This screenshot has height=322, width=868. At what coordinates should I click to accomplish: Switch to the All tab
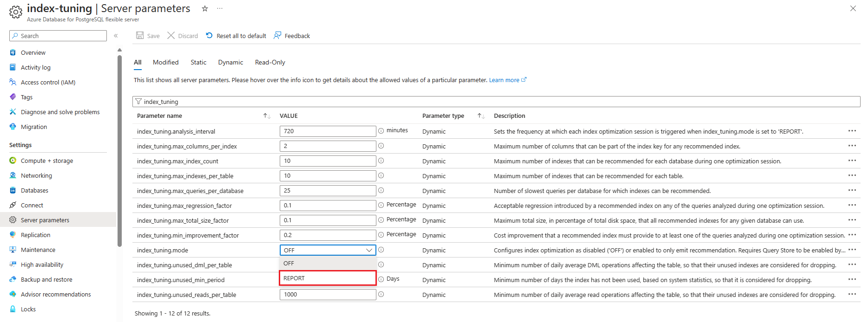click(x=138, y=62)
